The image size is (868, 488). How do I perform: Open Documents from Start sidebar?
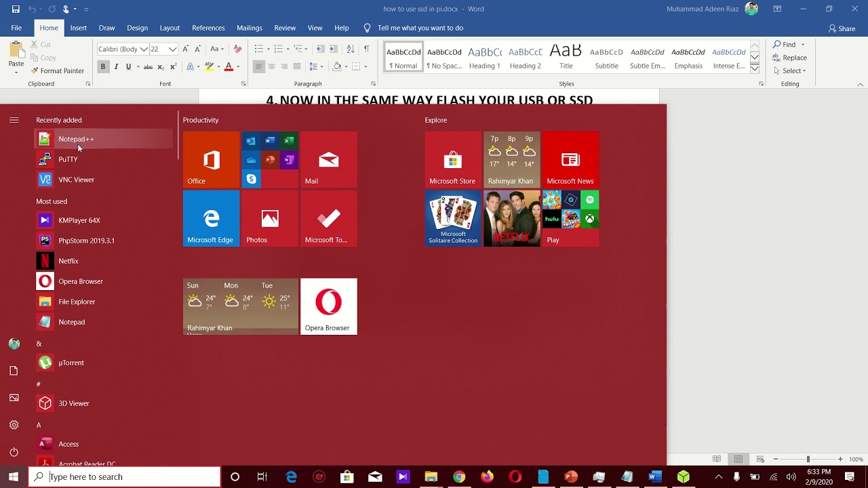(14, 371)
